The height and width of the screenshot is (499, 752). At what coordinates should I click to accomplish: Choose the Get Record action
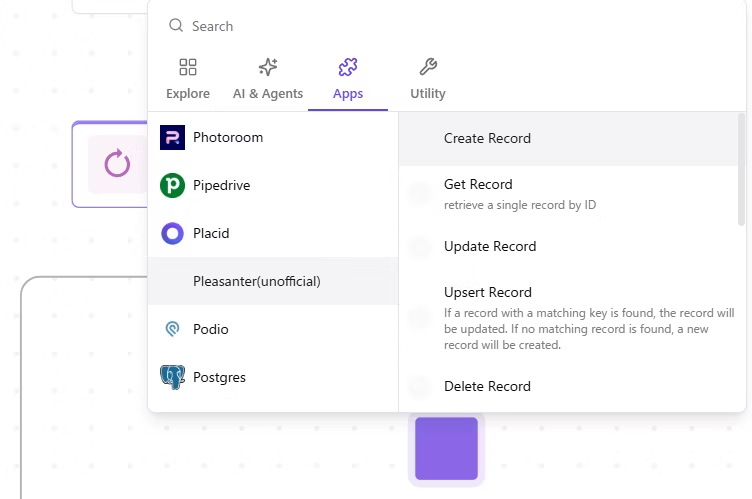click(568, 194)
